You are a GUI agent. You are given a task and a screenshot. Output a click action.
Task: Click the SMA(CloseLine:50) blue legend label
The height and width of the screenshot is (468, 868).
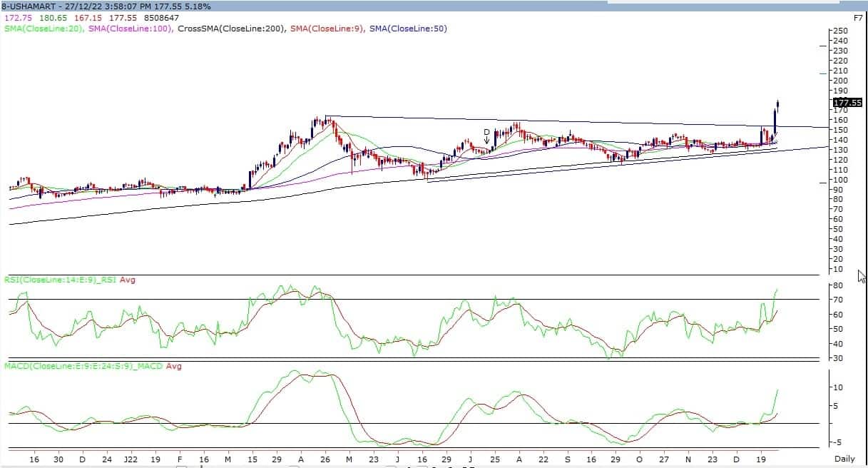point(408,29)
